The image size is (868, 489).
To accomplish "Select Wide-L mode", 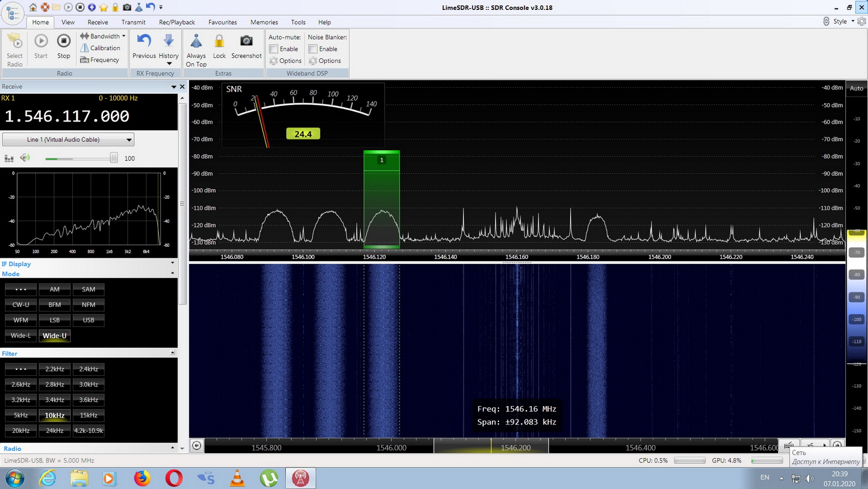I will 21,336.
